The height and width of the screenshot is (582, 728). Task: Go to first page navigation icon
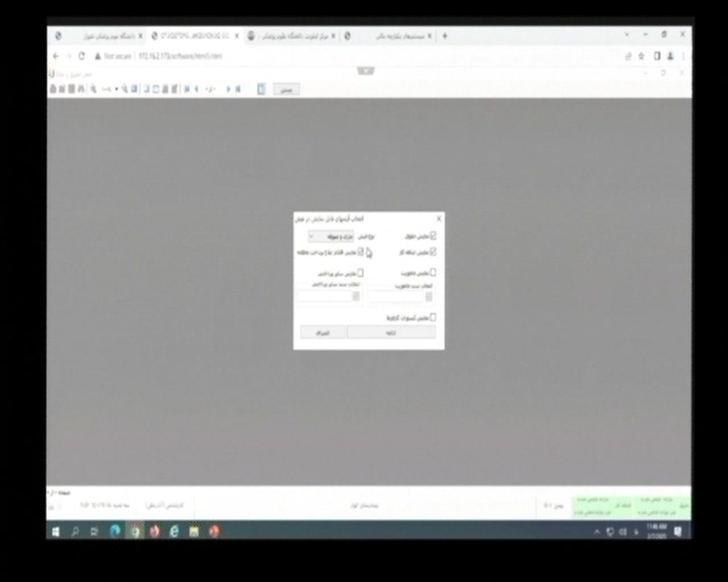point(187,89)
